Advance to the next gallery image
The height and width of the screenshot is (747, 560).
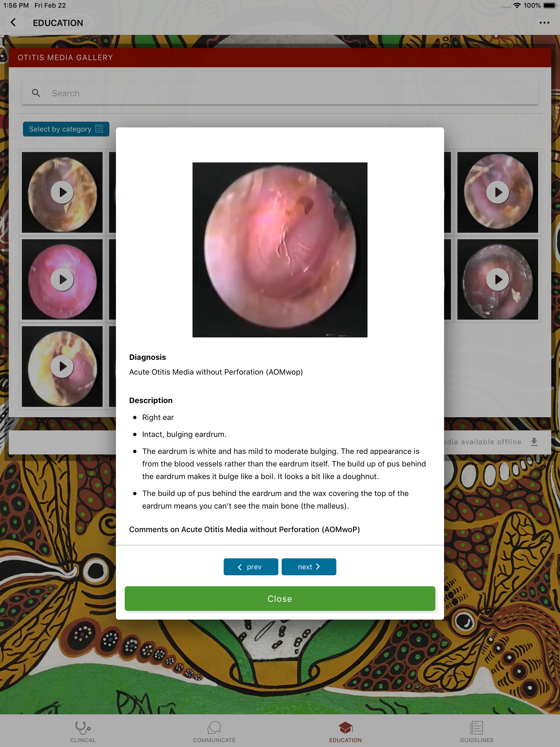coord(309,567)
